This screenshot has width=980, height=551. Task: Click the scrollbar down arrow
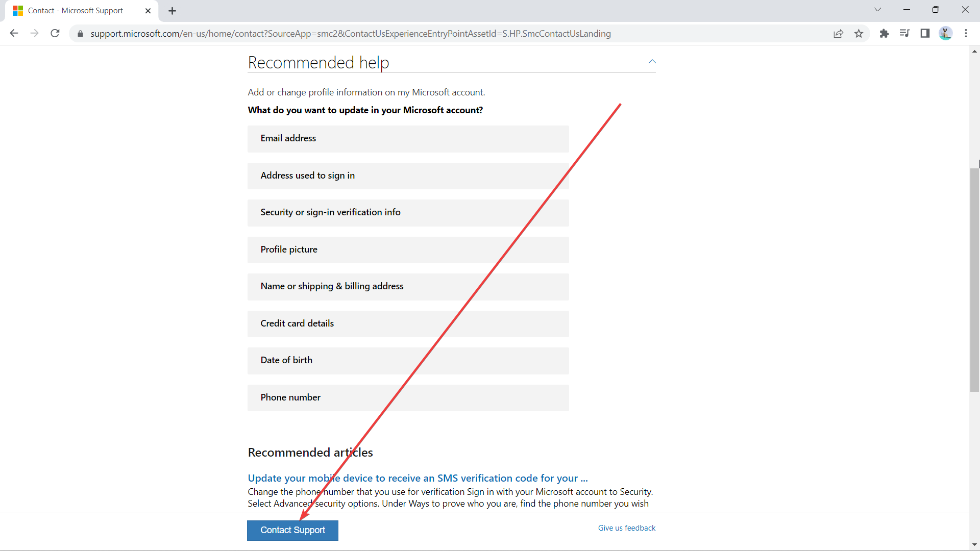pyautogui.click(x=974, y=545)
